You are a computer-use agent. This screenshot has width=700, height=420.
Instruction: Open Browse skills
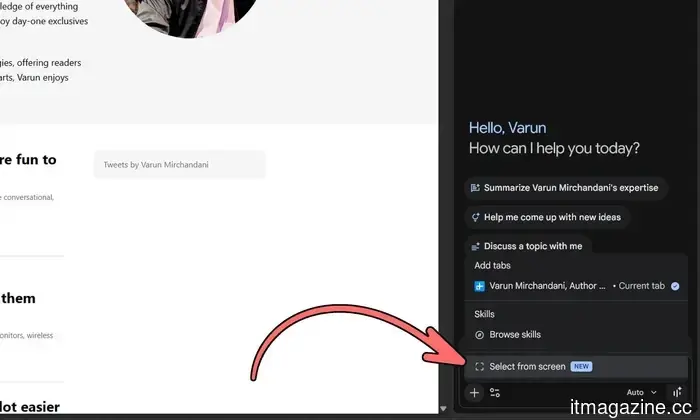pyautogui.click(x=576, y=335)
